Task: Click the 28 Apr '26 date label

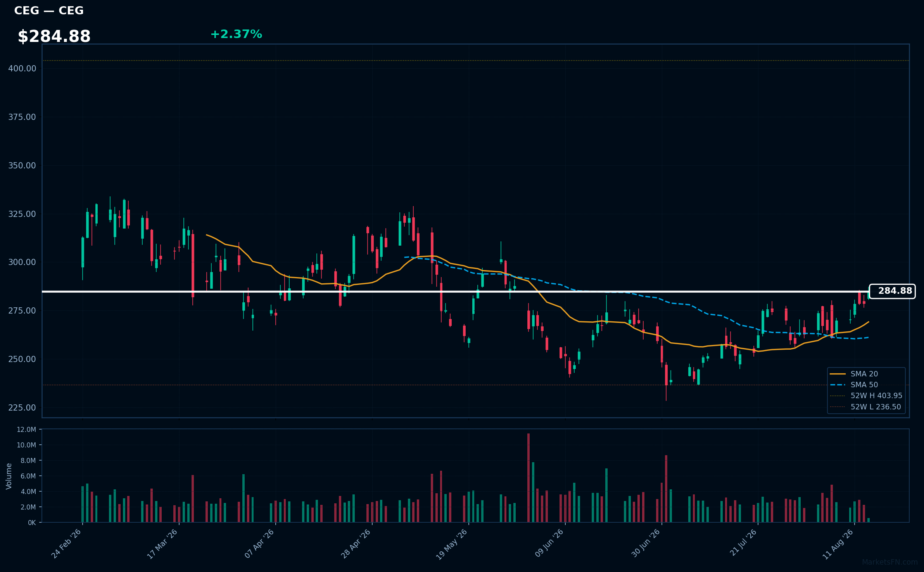Action: tap(356, 544)
